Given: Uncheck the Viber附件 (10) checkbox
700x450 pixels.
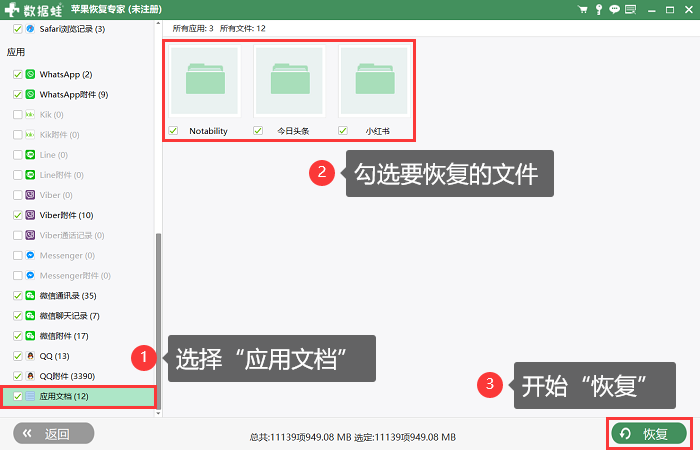Looking at the screenshot, I should click(17, 215).
